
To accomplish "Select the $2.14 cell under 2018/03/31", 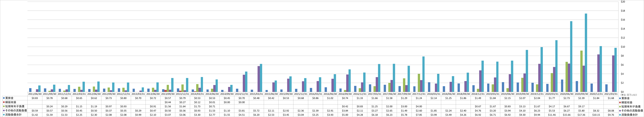I will [434, 98].
